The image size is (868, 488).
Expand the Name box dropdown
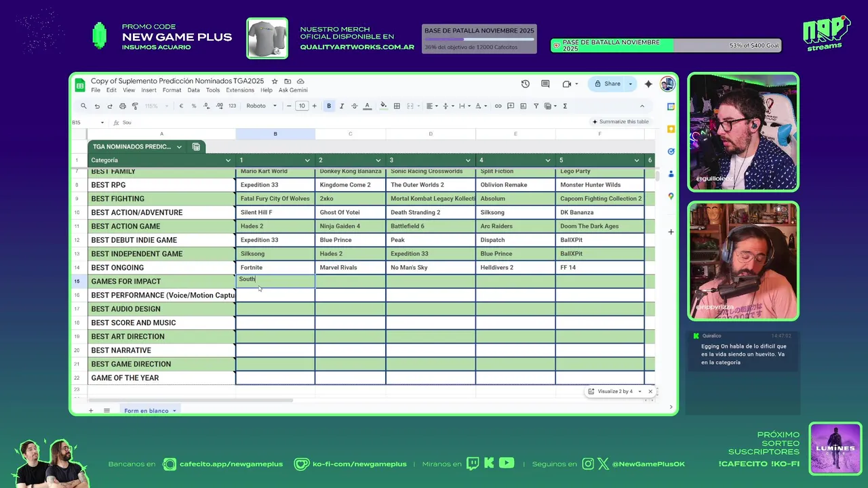point(102,123)
